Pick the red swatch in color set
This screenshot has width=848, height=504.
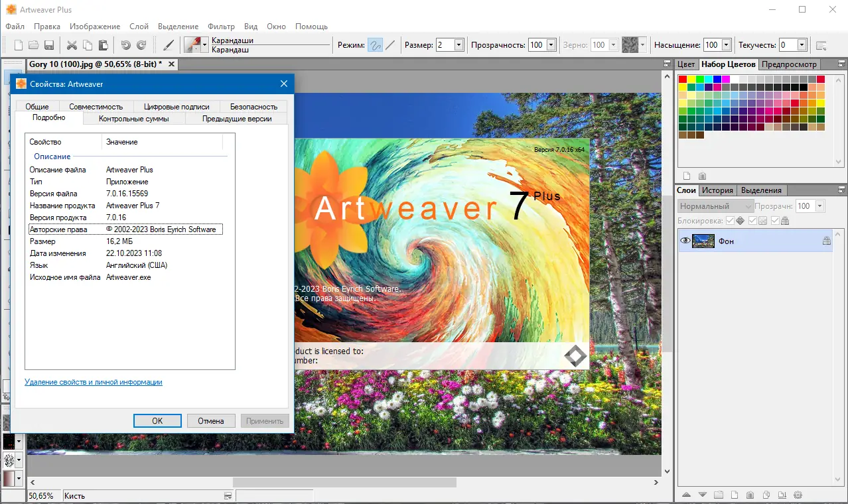(x=683, y=79)
